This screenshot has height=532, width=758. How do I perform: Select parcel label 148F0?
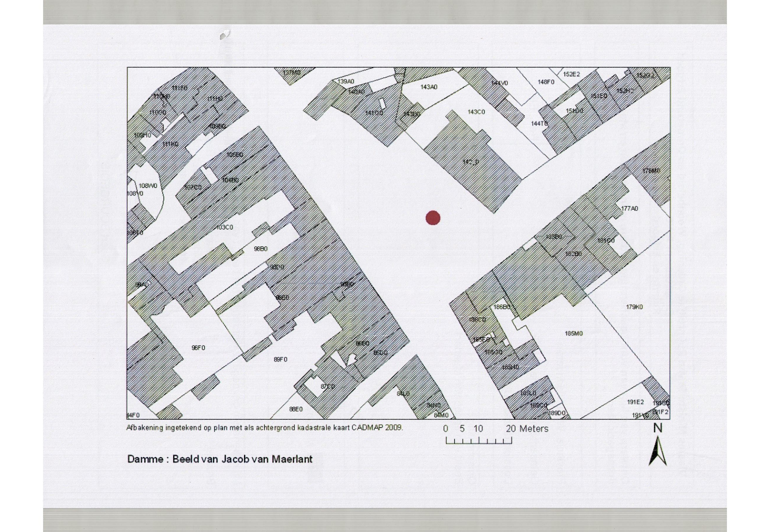[x=546, y=82]
